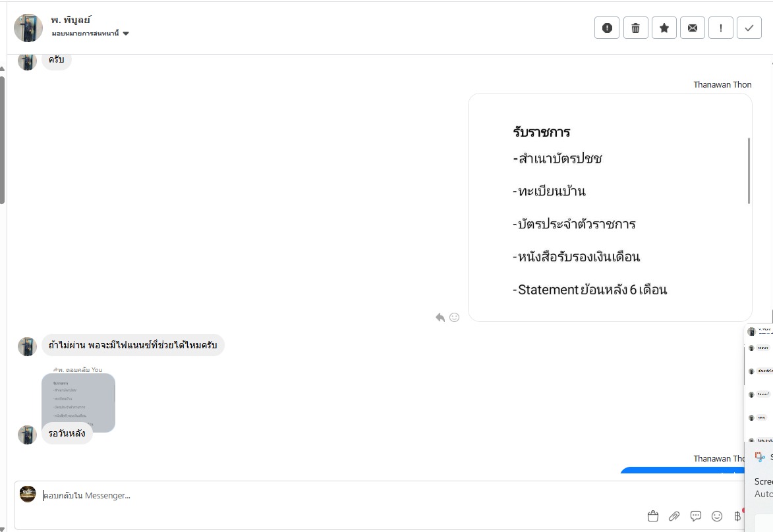The image size is (773, 532).
Task: Click the scrollbar inside the document image
Action: [749, 171]
